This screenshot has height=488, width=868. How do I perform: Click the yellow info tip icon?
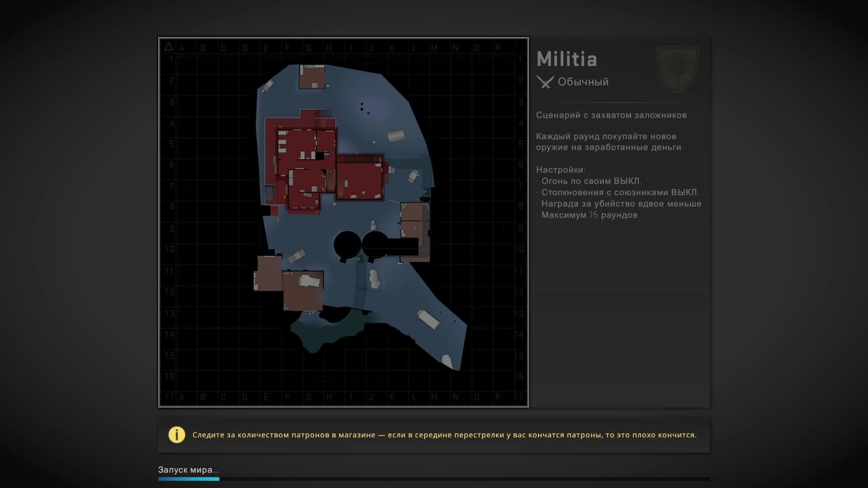(x=177, y=435)
